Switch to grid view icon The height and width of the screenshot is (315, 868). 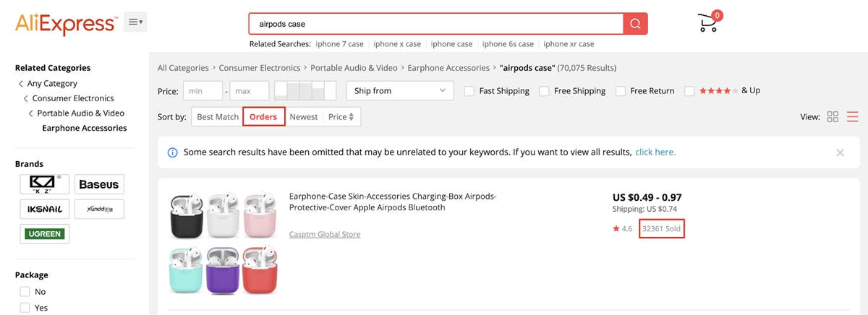point(833,117)
